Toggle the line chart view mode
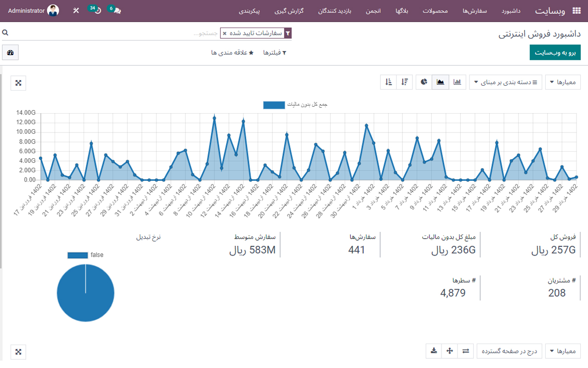588x368 pixels. coord(440,82)
